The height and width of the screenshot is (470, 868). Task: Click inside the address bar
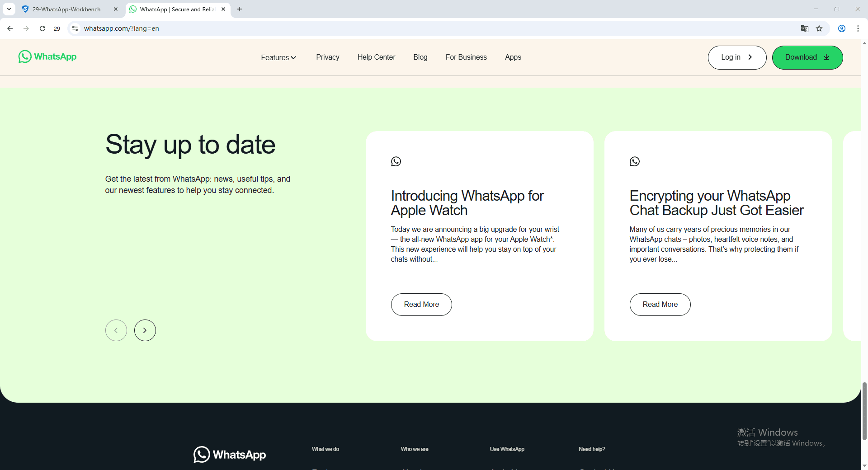(x=271, y=28)
